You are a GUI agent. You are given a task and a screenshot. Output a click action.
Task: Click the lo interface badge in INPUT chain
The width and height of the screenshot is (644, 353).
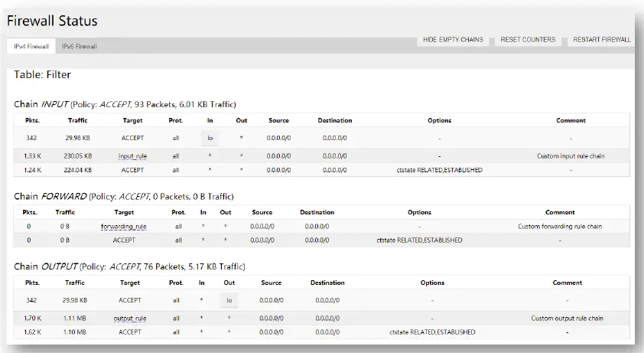[210, 138]
